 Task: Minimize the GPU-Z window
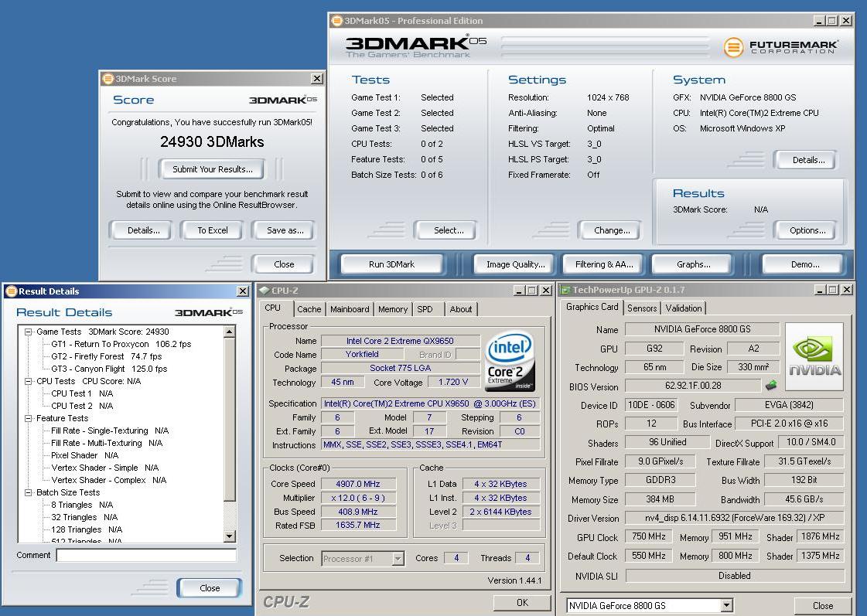click(821, 290)
